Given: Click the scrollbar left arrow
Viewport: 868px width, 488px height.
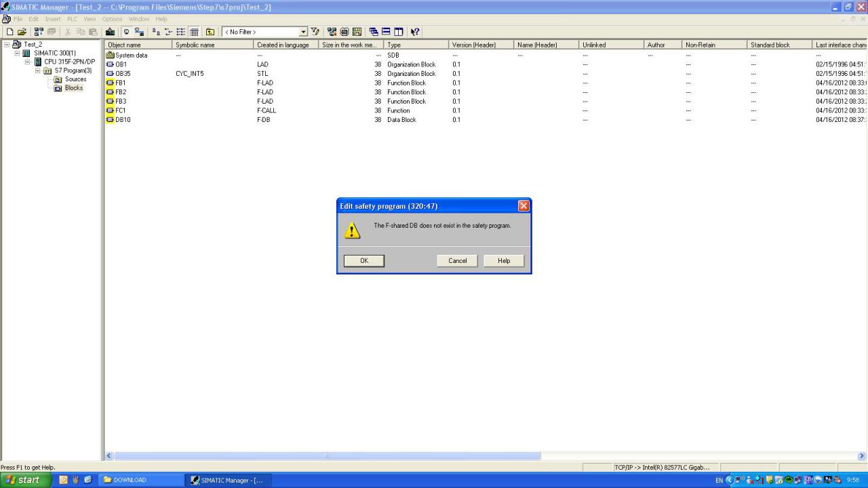Looking at the screenshot, I should (x=109, y=456).
